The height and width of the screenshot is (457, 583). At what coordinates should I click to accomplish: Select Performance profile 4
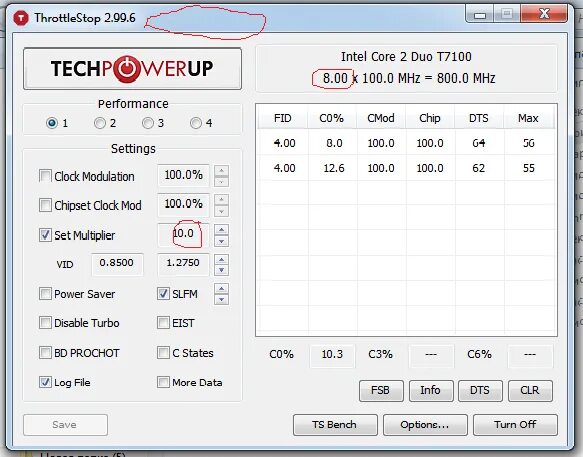click(x=196, y=123)
